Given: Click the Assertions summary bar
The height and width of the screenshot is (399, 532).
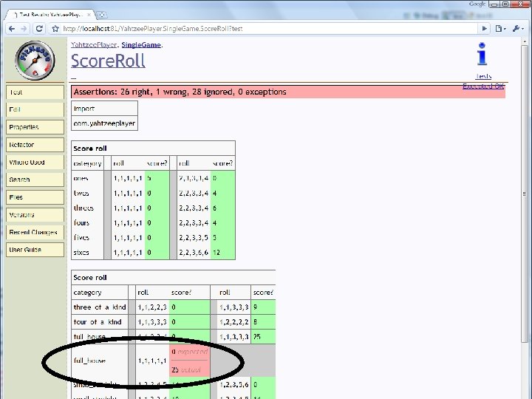Looking at the screenshot, I should point(288,92).
